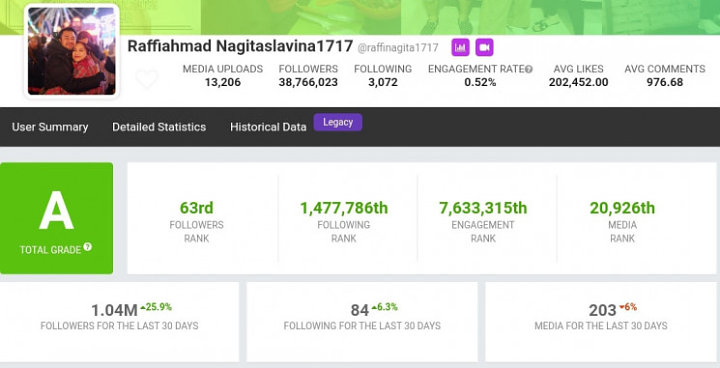Click the Avg Comments value 976.68
The width and height of the screenshot is (720, 368).
tap(665, 82)
